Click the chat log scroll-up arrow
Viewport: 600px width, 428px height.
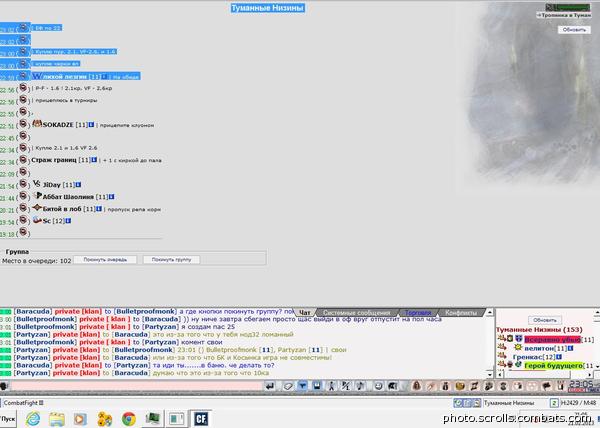(x=489, y=312)
